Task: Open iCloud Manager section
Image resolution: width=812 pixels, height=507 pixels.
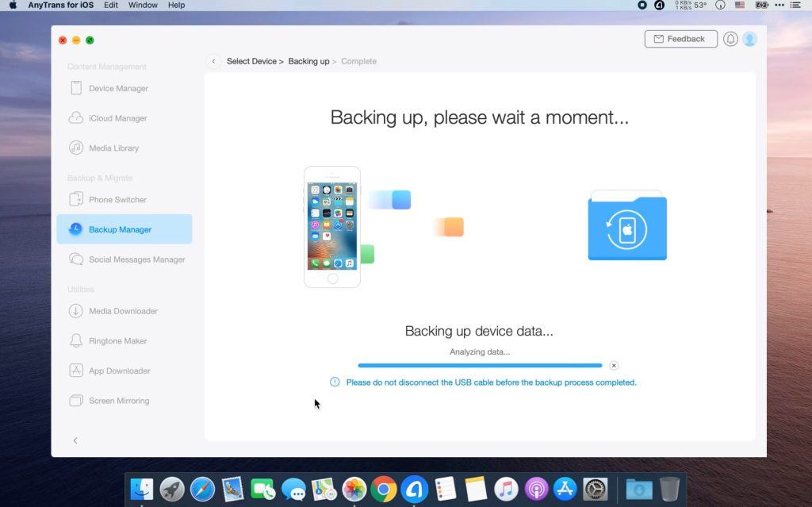Action: pyautogui.click(x=124, y=118)
